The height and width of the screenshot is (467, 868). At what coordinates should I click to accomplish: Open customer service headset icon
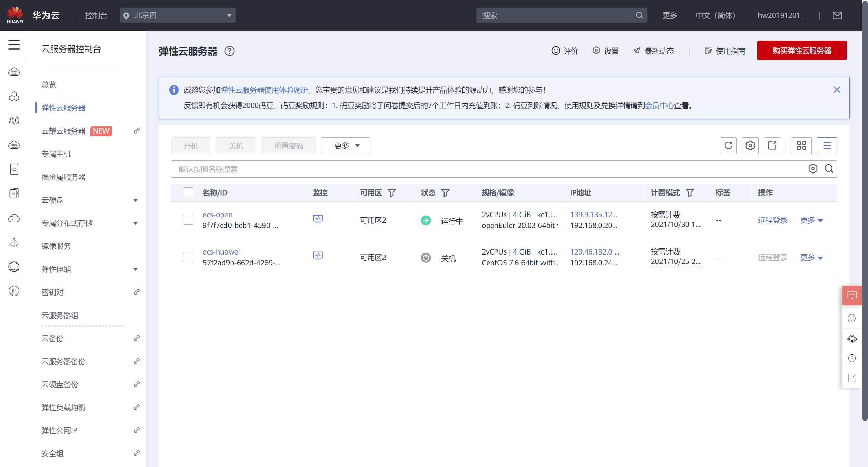pyautogui.click(x=852, y=339)
